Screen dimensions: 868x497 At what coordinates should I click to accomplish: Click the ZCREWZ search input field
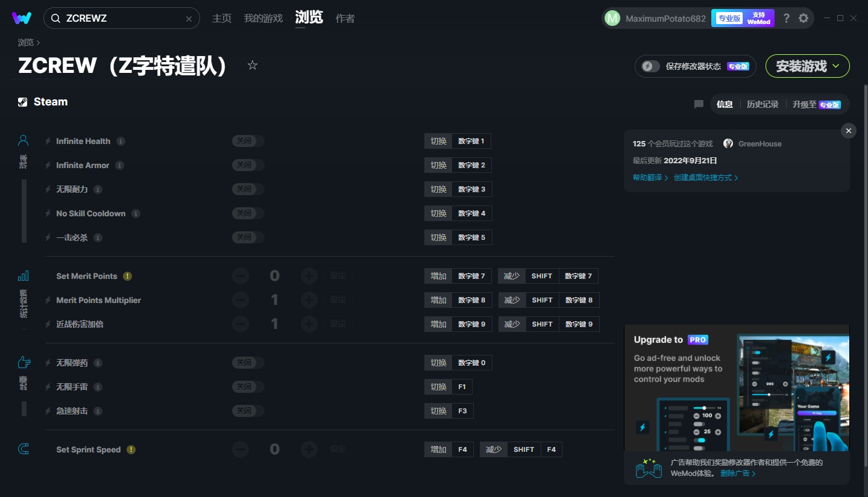[122, 18]
